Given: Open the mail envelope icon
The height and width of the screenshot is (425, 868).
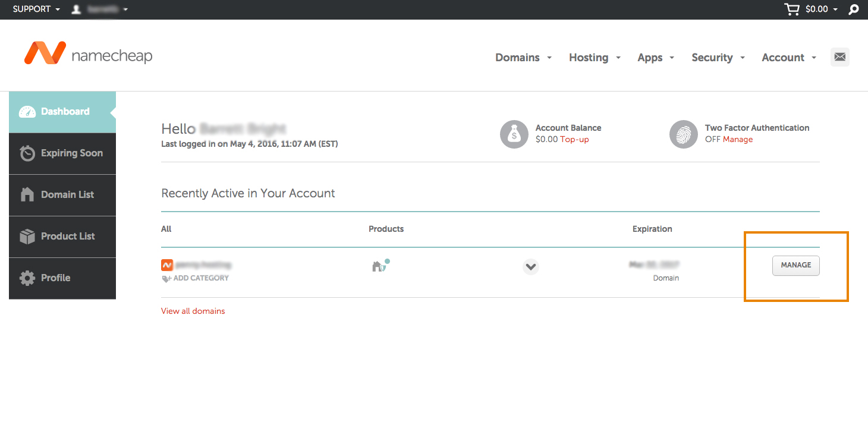Looking at the screenshot, I should (839, 57).
